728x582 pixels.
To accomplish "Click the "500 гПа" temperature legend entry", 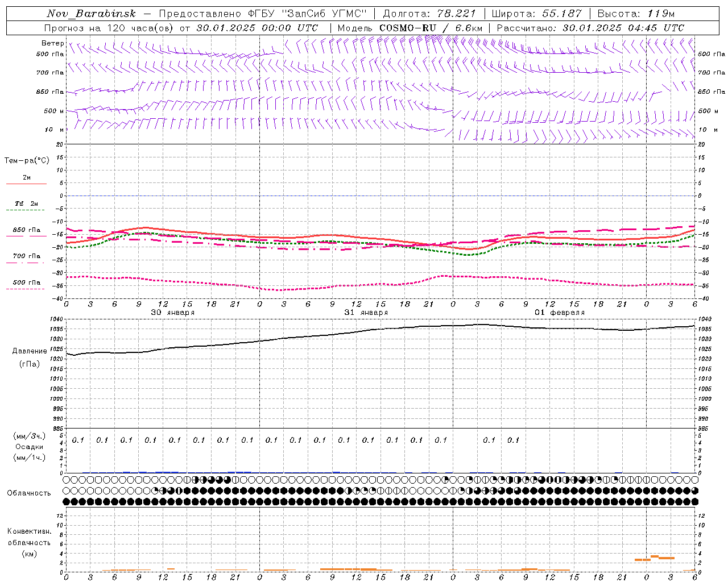I will coord(27,282).
